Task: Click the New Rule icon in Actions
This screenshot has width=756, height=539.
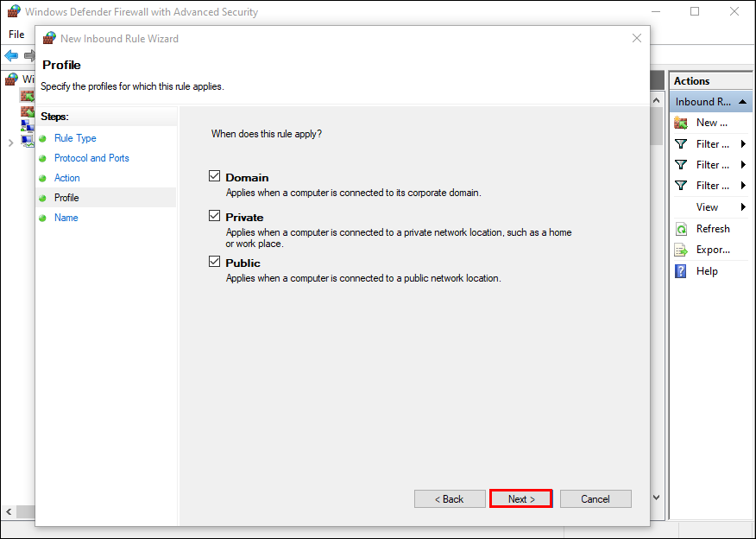Action: (x=681, y=123)
